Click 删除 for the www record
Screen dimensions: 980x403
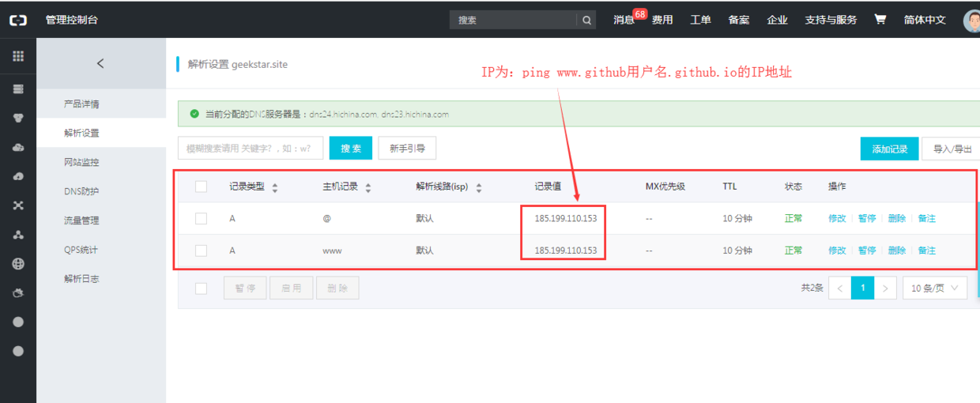tap(897, 250)
